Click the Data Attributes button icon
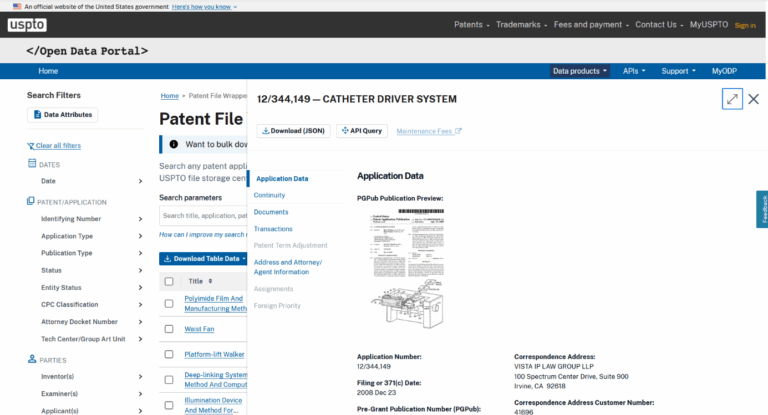The image size is (768, 415). (37, 115)
